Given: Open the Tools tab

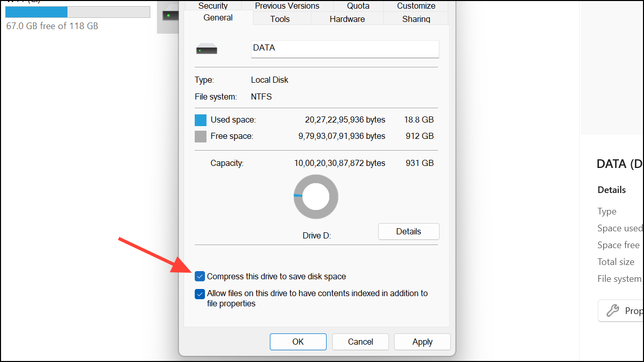Looking at the screenshot, I should 280,18.
